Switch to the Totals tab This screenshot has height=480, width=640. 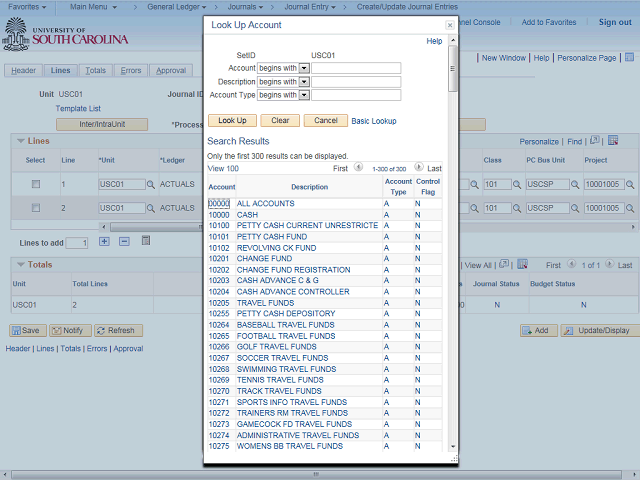(95, 71)
